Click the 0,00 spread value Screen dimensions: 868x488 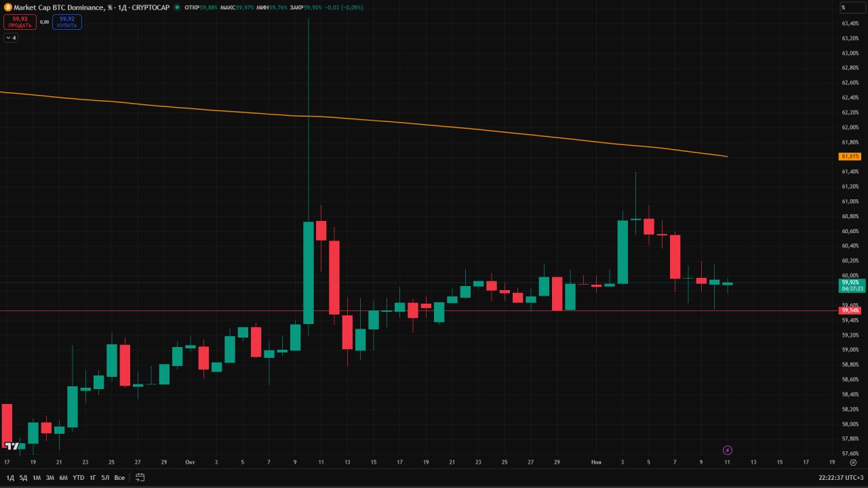44,22
